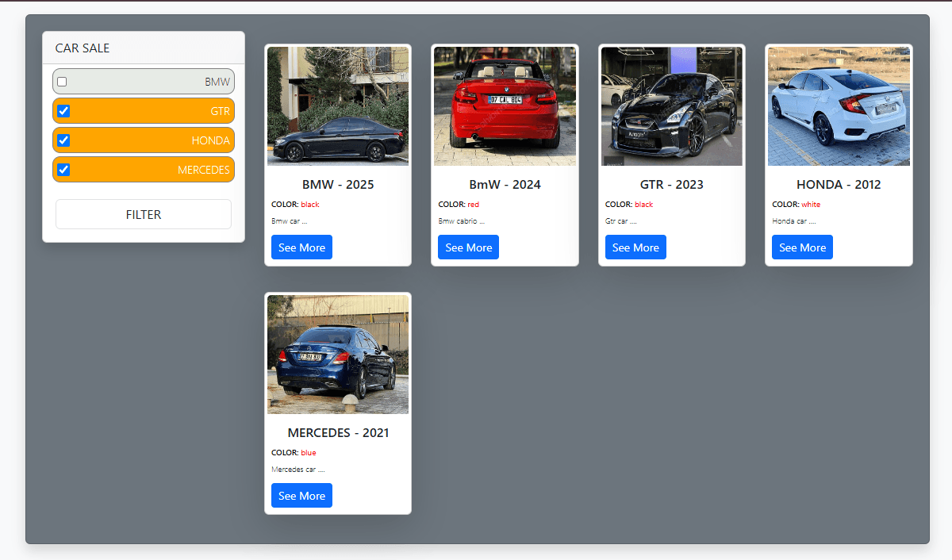Open See More for BMW - 2025
This screenshot has height=560, width=952.
click(x=301, y=247)
